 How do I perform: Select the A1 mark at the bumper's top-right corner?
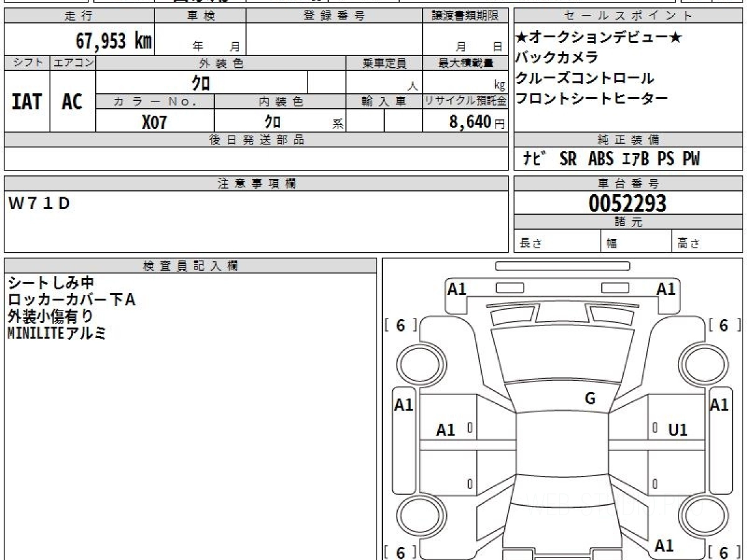pos(666,289)
